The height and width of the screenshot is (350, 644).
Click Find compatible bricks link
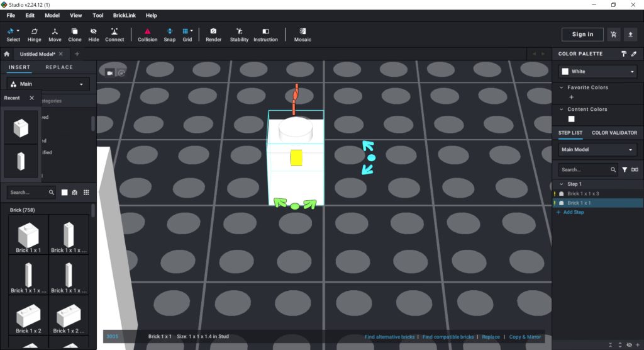coord(448,337)
